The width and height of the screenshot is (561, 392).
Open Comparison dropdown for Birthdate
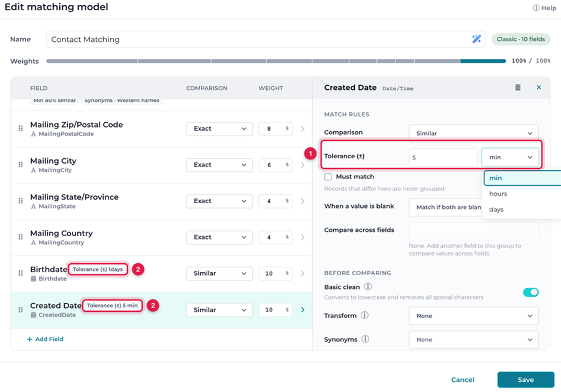click(219, 273)
